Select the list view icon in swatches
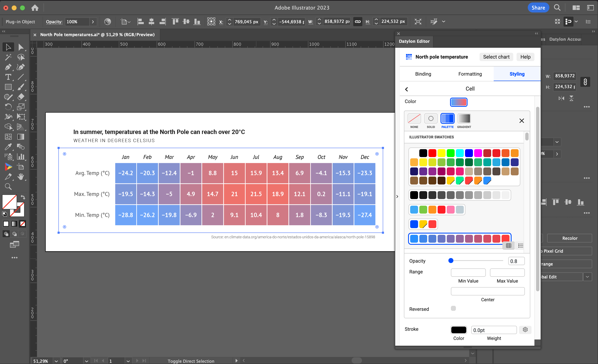 (520, 246)
